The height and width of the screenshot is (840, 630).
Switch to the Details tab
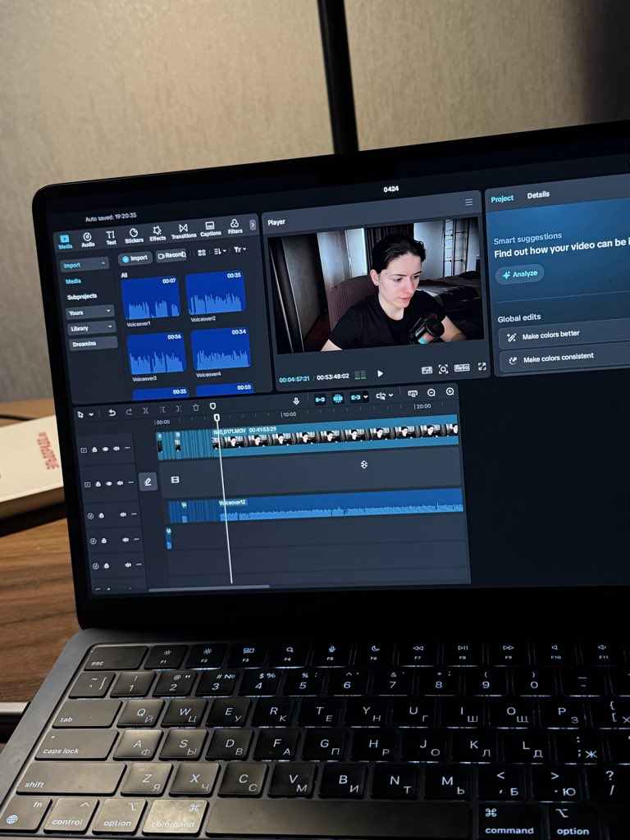(x=538, y=195)
